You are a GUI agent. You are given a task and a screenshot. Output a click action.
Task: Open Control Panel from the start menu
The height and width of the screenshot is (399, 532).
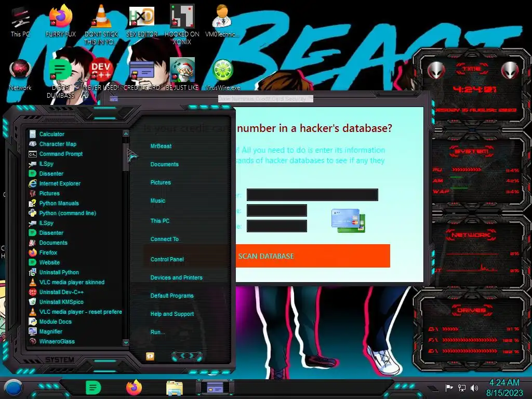click(x=167, y=259)
